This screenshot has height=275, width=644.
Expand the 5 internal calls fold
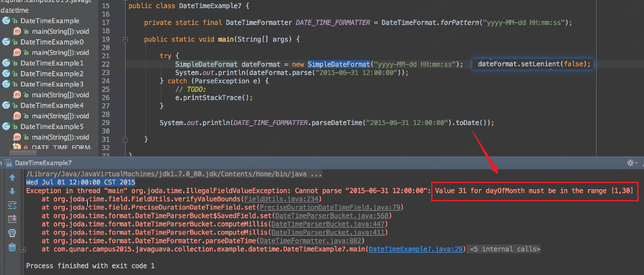tap(504, 249)
